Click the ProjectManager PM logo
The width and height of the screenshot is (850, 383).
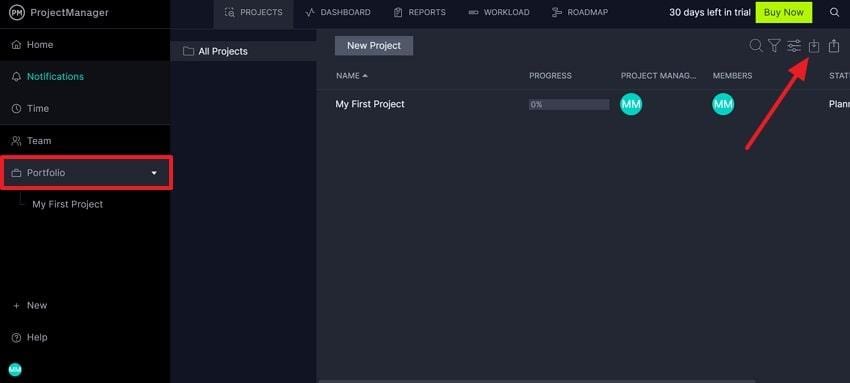pos(17,13)
